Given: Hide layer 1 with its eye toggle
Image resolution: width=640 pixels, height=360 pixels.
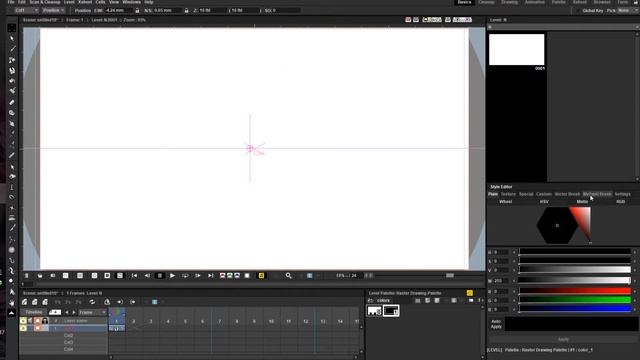Looking at the screenshot, I should point(23,328).
